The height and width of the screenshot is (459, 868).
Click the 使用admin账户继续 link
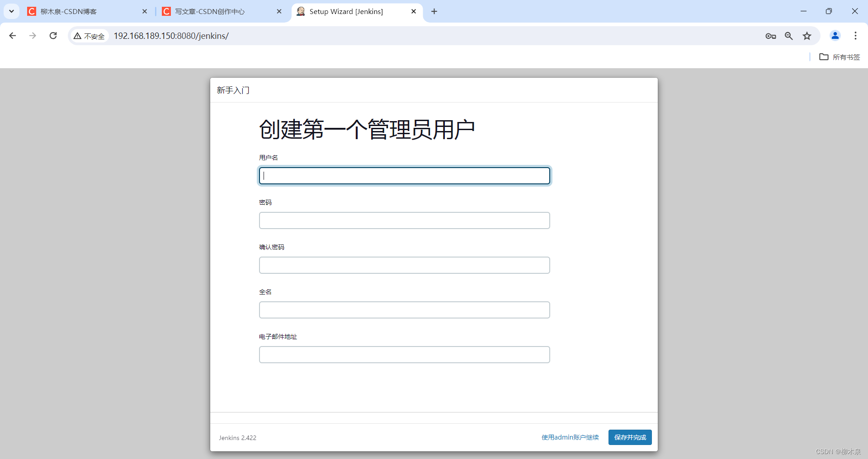pyautogui.click(x=570, y=437)
